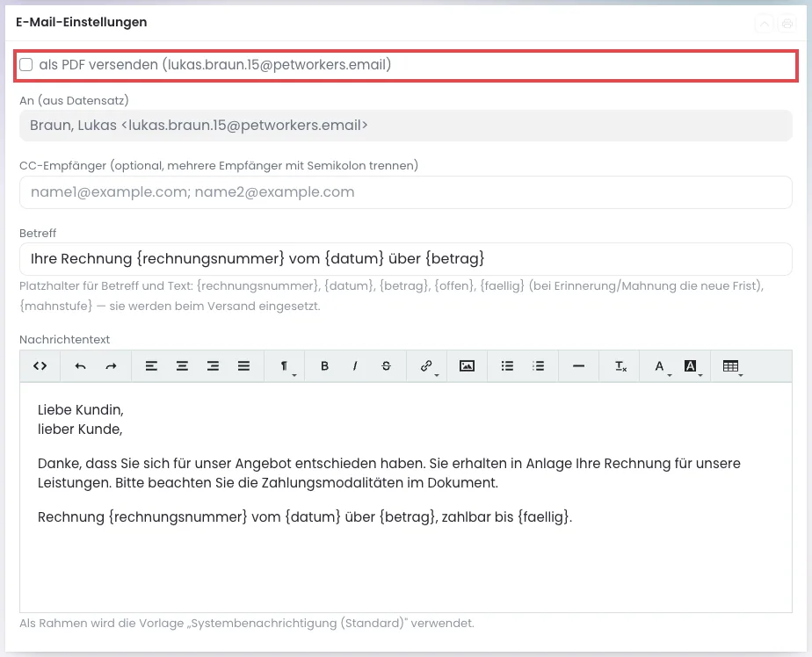Align message text to the right
This screenshot has height=657, width=812.
213,366
